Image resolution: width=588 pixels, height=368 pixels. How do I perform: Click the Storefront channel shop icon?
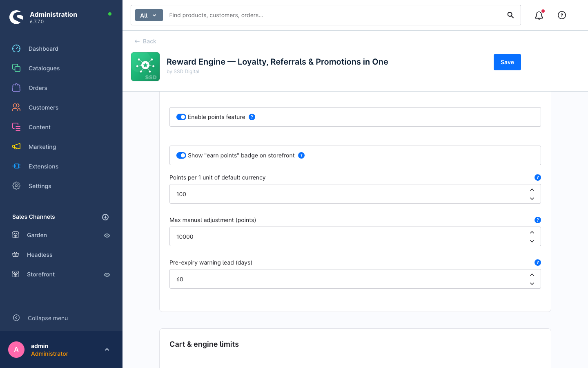16,274
